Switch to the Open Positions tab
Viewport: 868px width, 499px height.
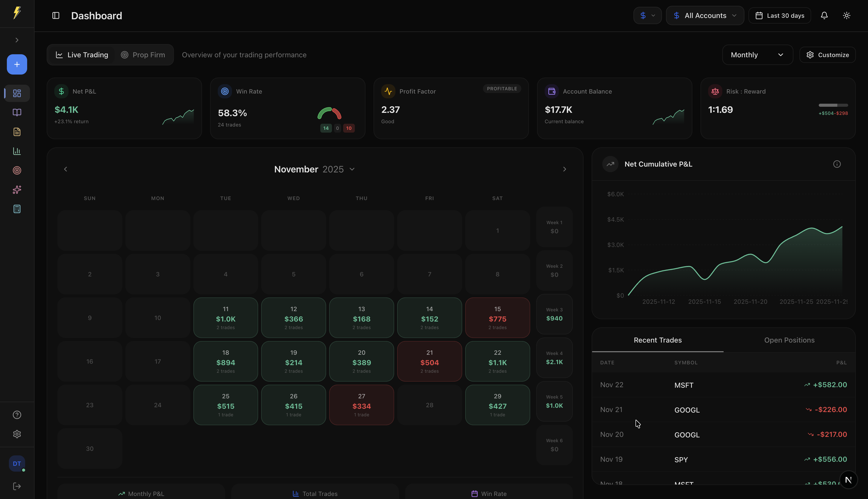pos(789,340)
